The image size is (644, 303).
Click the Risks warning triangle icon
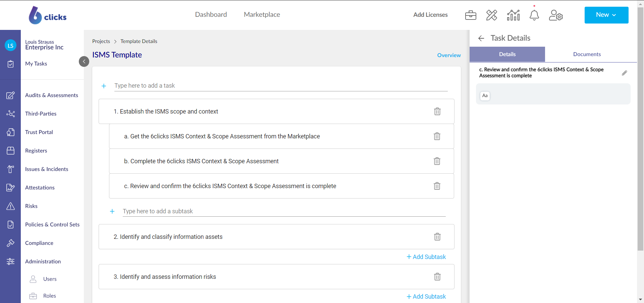pos(10,206)
